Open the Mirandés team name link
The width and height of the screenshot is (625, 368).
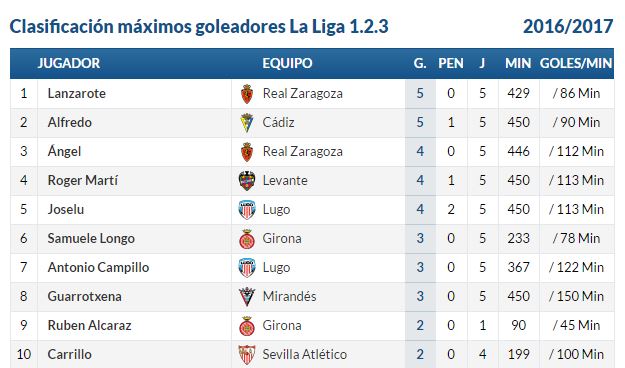coord(289,296)
